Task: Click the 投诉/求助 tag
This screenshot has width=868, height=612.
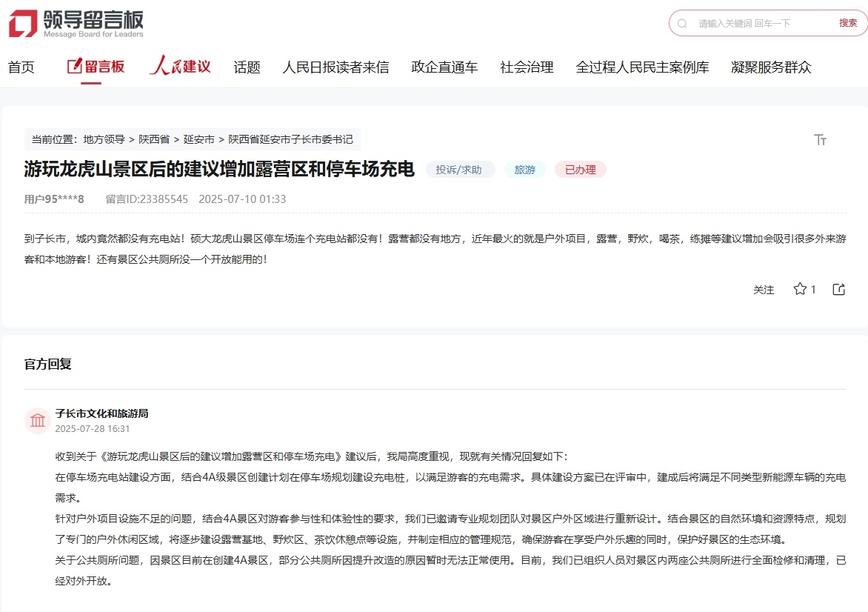Action: coord(459,170)
